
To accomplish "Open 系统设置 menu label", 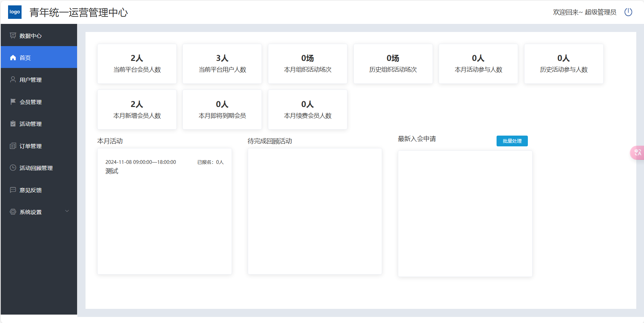I will pos(31,212).
